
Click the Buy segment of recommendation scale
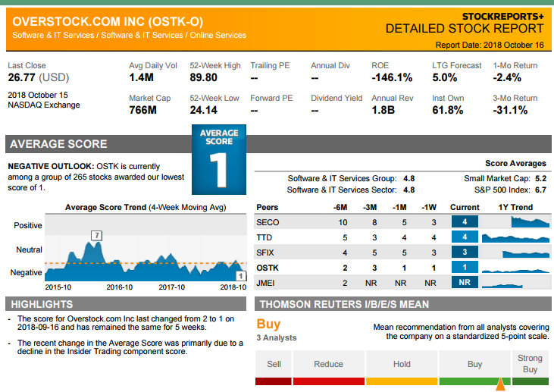(475, 368)
